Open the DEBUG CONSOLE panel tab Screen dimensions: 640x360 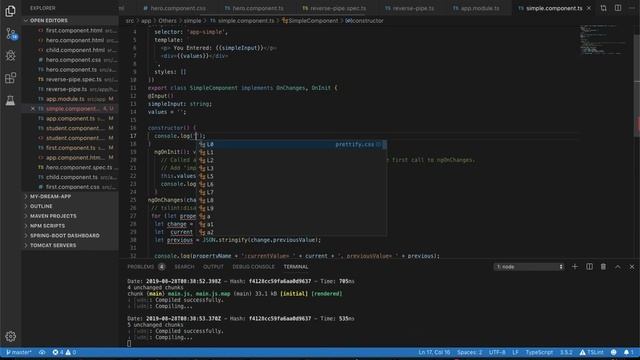pyautogui.click(x=253, y=267)
